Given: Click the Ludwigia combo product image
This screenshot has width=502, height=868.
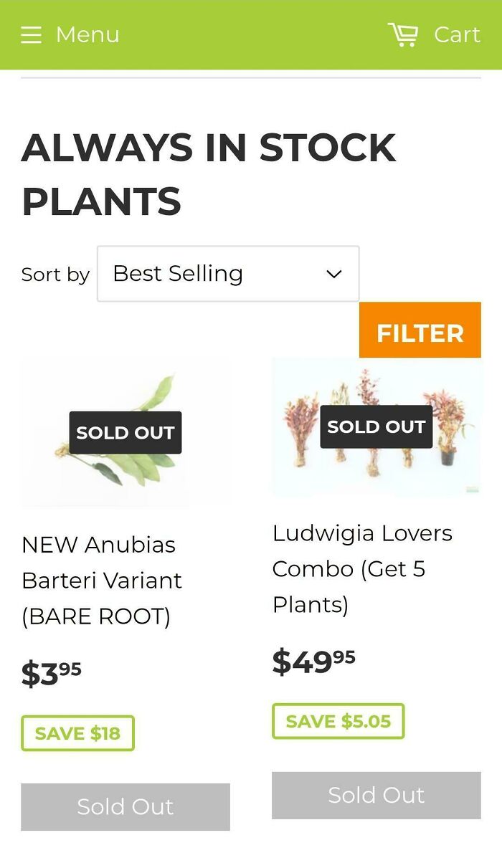Looking at the screenshot, I should pyautogui.click(x=376, y=426).
